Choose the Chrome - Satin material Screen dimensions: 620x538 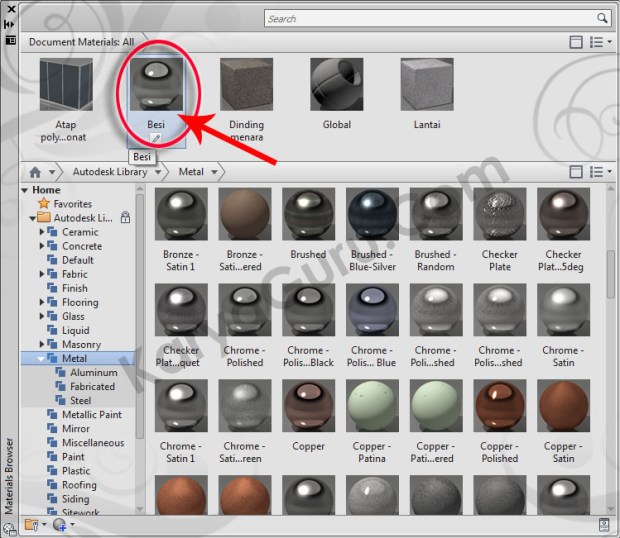563,310
